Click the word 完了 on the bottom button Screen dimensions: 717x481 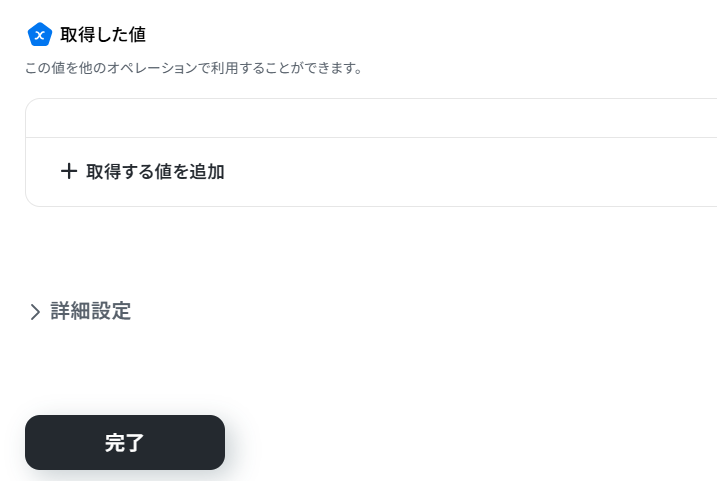coord(125,443)
